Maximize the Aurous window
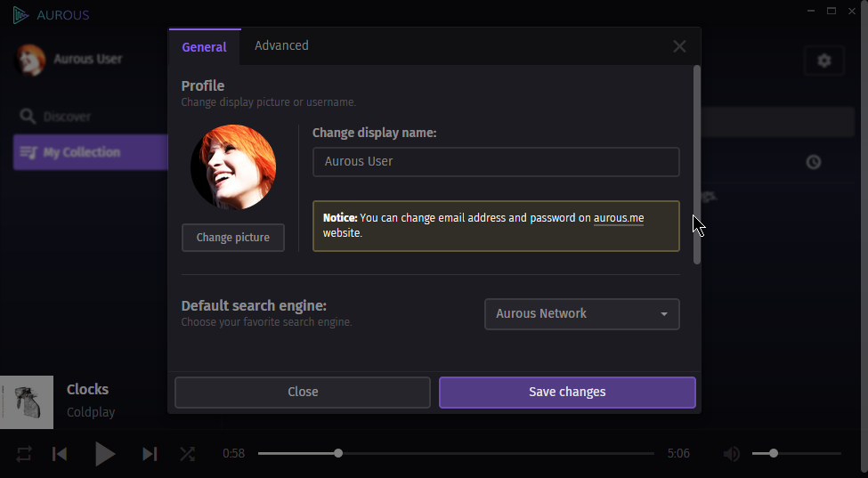This screenshot has width=868, height=478. (831, 11)
